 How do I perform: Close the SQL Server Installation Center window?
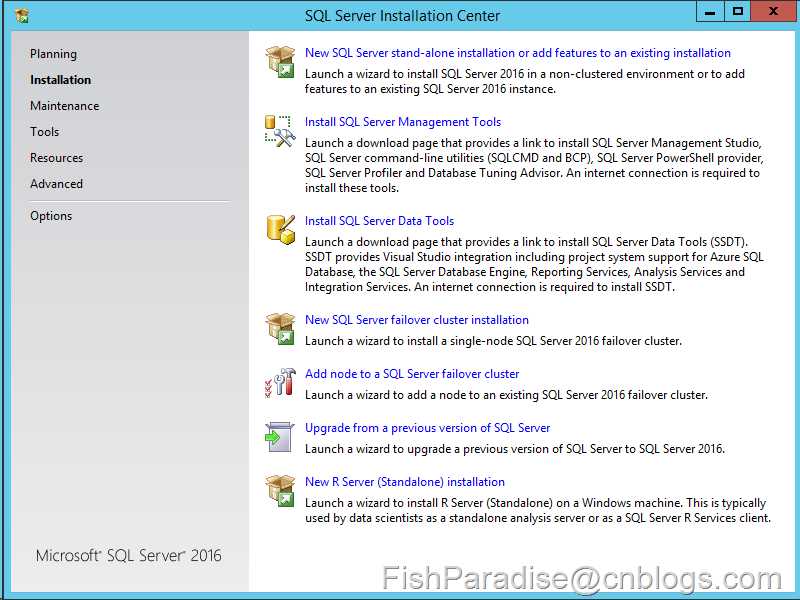coord(773,12)
